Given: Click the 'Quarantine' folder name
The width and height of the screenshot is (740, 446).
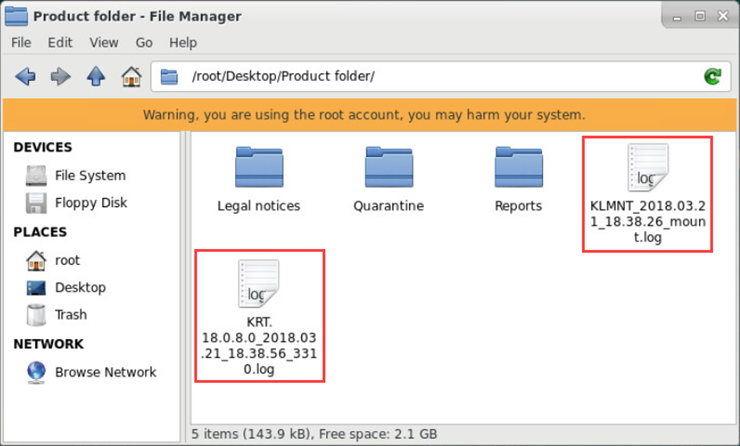Looking at the screenshot, I should point(388,206).
